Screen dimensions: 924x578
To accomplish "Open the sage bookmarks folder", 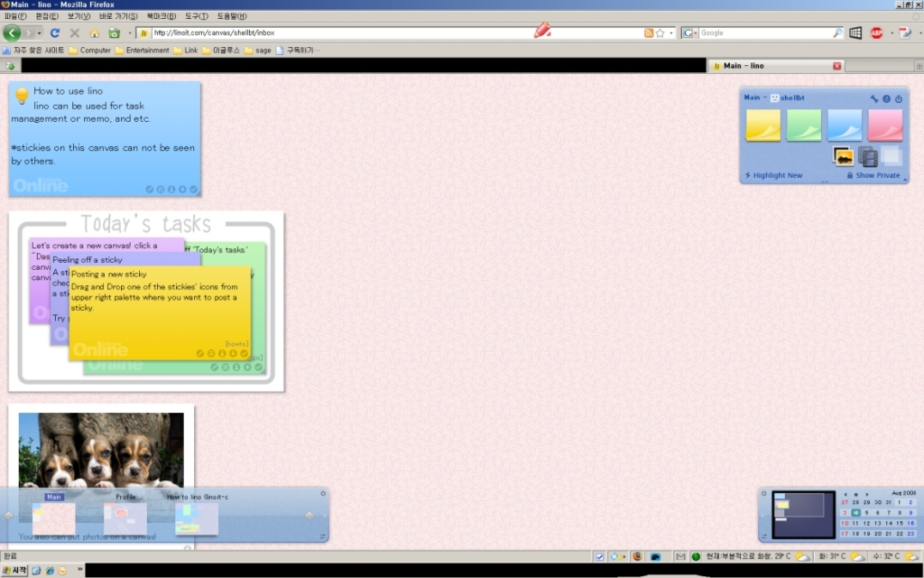I will click(x=257, y=51).
